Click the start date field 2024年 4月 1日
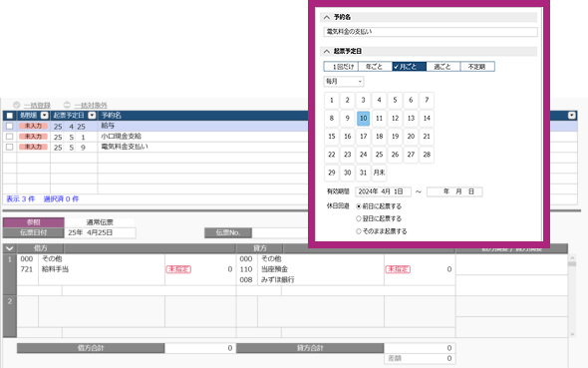This screenshot has height=368, width=588. point(383,191)
